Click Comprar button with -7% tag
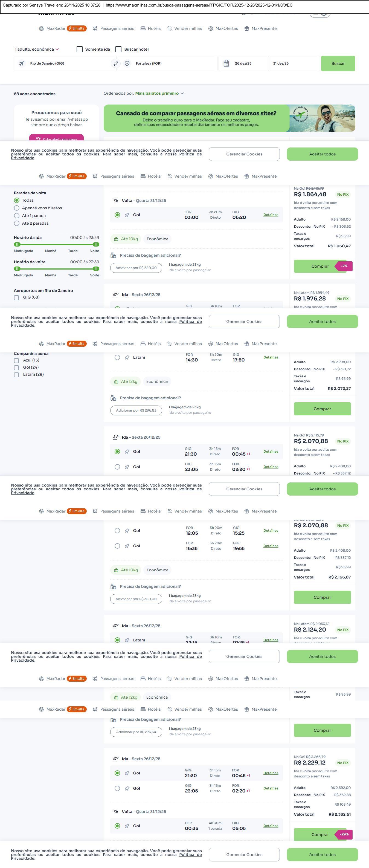The width and height of the screenshot is (369, 868). [x=320, y=266]
